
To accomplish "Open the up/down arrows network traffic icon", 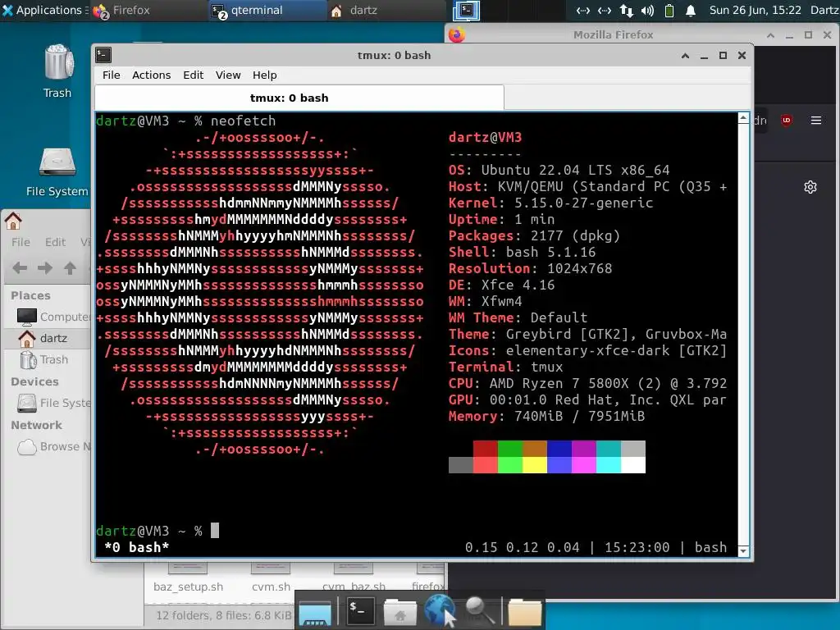I will [626, 10].
